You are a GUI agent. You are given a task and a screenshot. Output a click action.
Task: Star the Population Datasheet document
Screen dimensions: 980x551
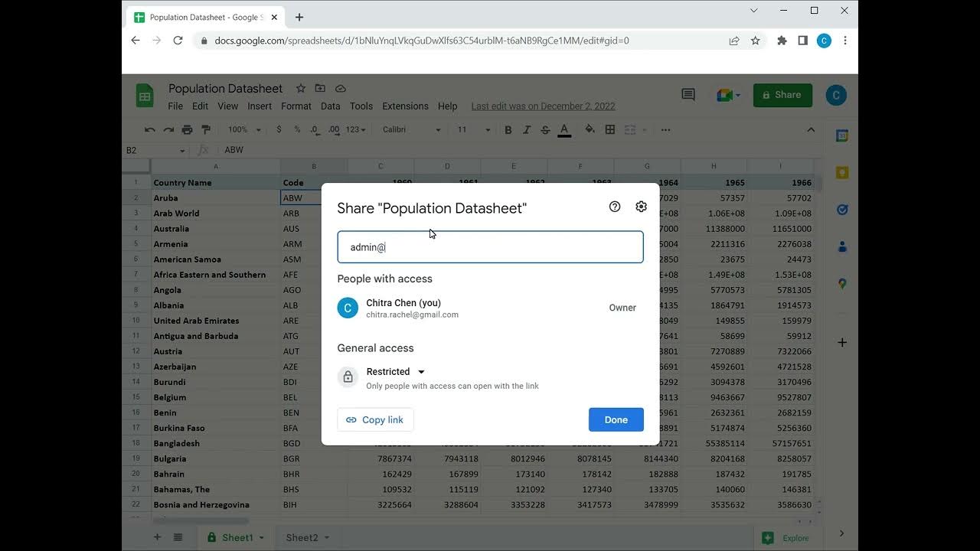point(301,89)
